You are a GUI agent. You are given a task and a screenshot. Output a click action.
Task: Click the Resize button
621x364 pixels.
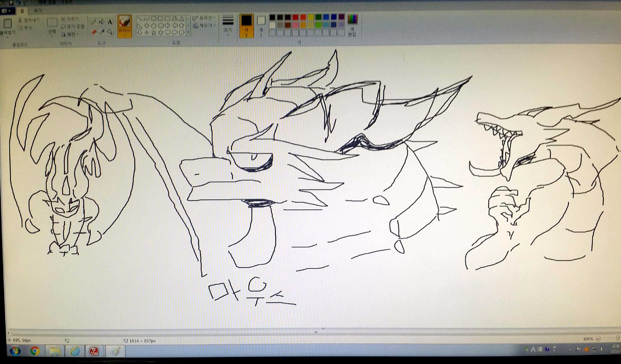(x=73, y=26)
